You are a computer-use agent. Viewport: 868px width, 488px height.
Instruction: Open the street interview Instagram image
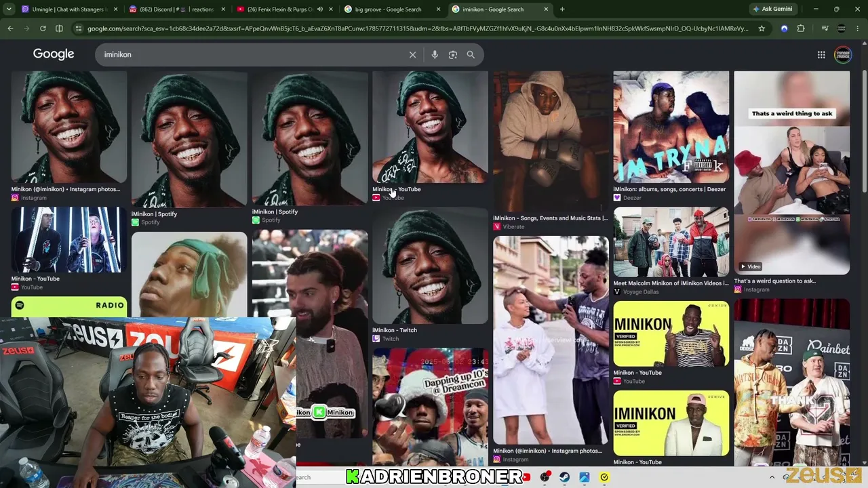point(551,340)
